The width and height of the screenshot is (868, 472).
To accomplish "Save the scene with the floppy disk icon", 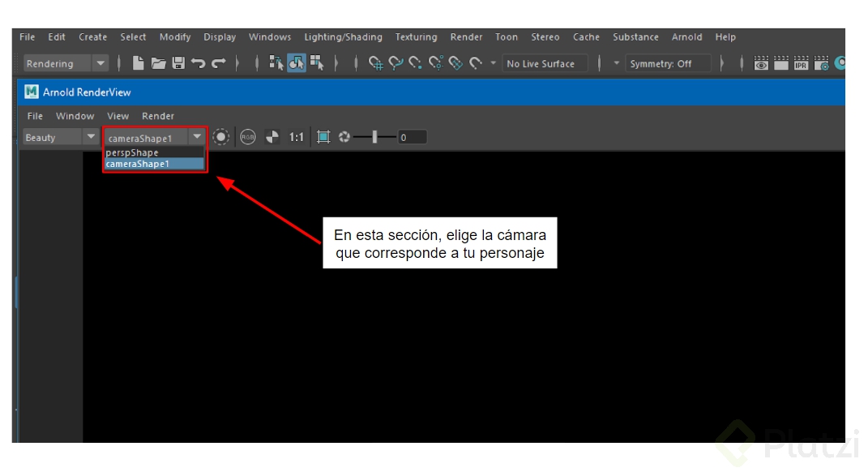I will [x=178, y=63].
